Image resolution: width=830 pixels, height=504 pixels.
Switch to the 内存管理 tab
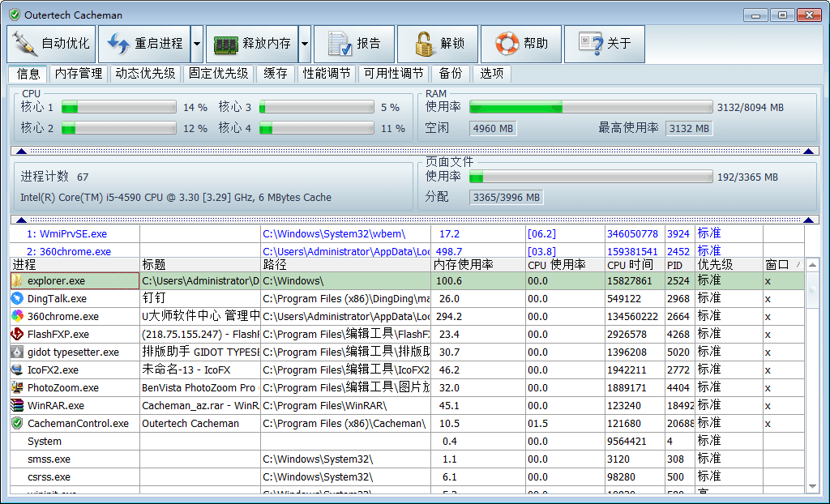tap(79, 74)
